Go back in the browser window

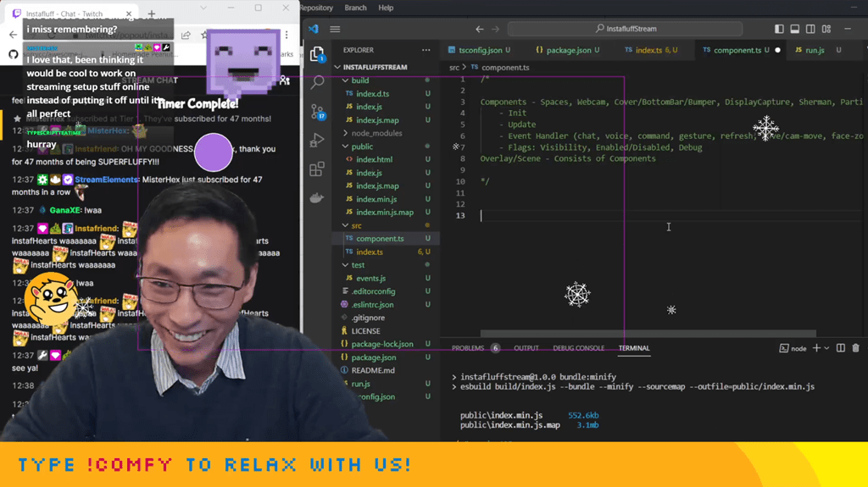14,35
